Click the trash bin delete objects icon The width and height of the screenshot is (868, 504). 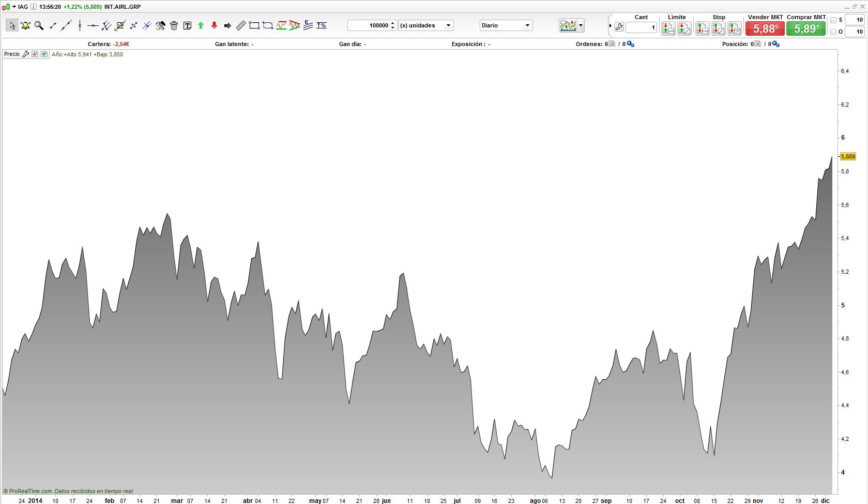click(174, 25)
